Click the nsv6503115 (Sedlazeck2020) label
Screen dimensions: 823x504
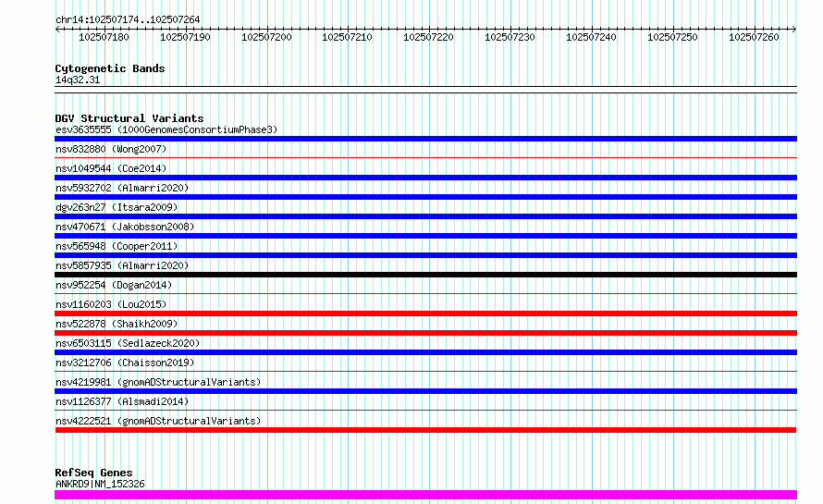(x=128, y=343)
